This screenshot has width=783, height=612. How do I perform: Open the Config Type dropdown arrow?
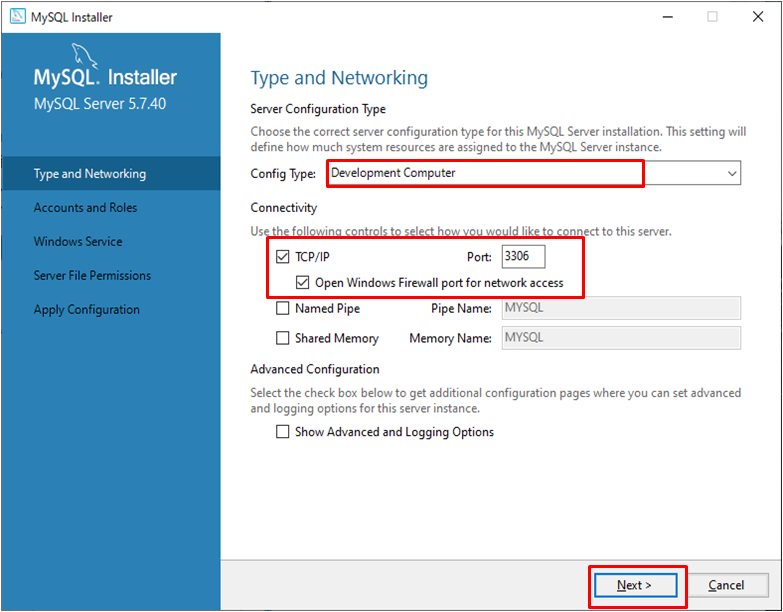[732, 173]
